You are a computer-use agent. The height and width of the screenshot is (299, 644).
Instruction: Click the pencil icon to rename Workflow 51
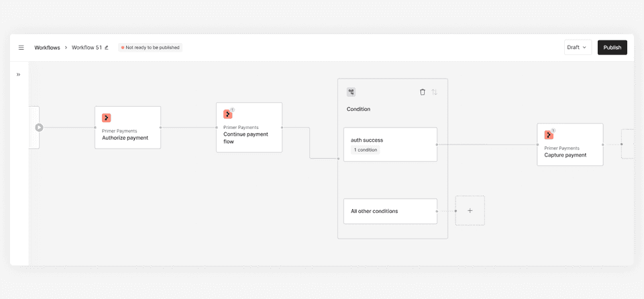point(107,48)
